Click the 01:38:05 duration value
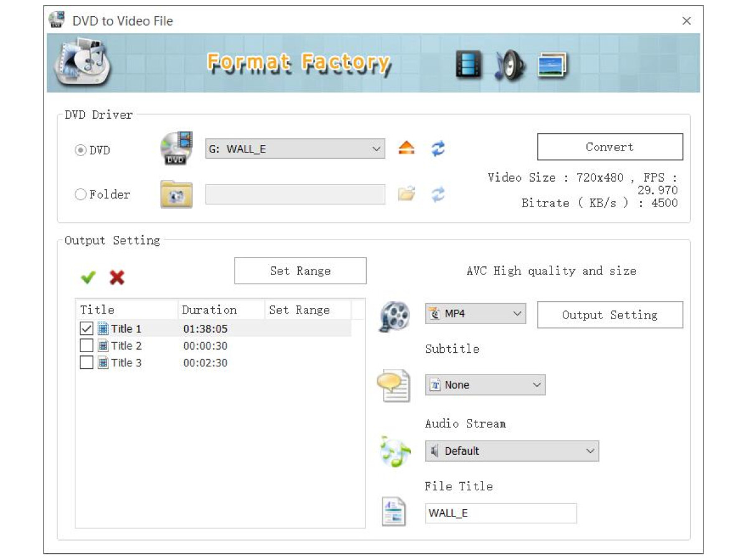Image resolution: width=747 pixels, height=560 pixels. [205, 329]
